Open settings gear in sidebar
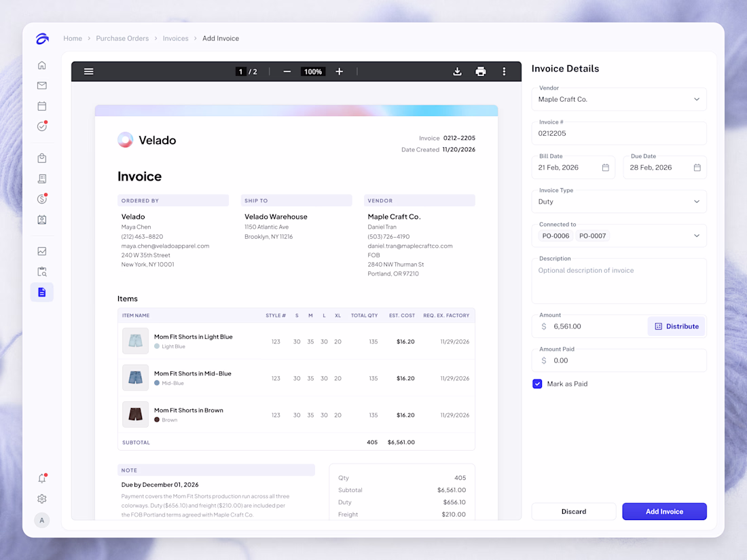The height and width of the screenshot is (560, 747). 42,499
